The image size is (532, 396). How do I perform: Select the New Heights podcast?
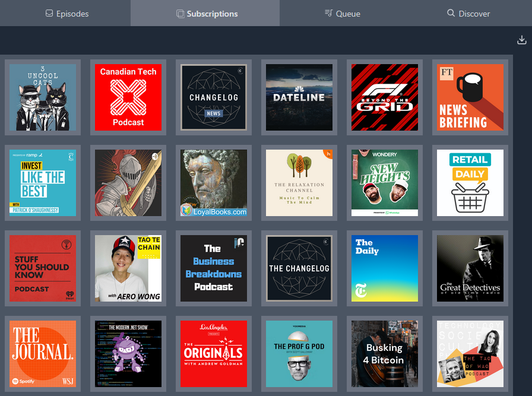point(385,183)
